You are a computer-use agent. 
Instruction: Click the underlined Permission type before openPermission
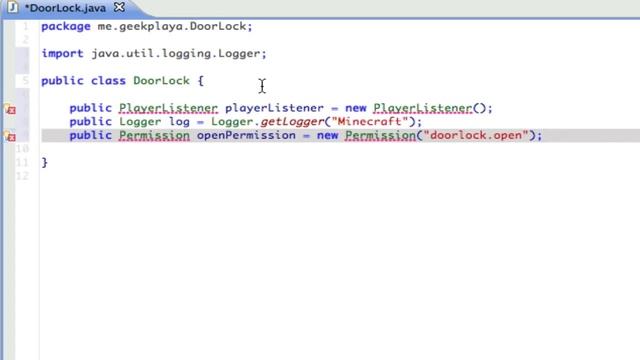(x=154, y=136)
